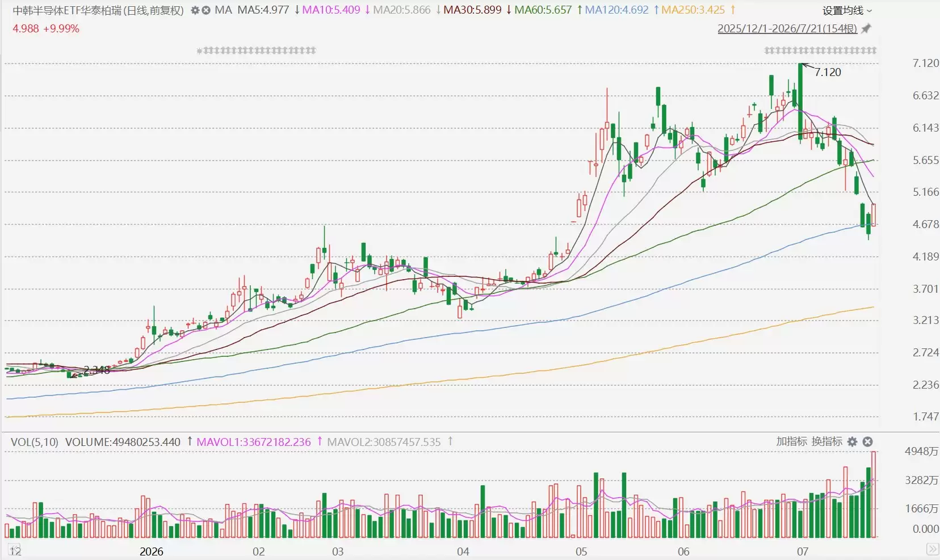Open VOL indicator settings gear icon

point(852,441)
